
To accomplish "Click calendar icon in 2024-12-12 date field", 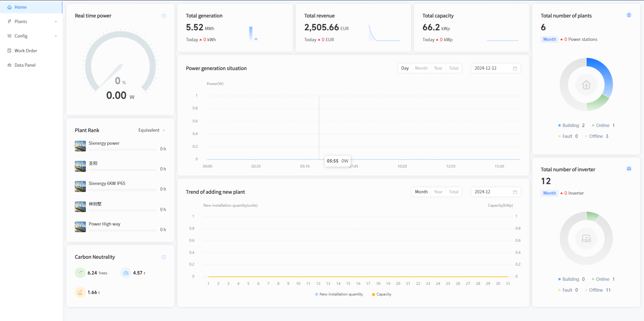I will coord(515,68).
